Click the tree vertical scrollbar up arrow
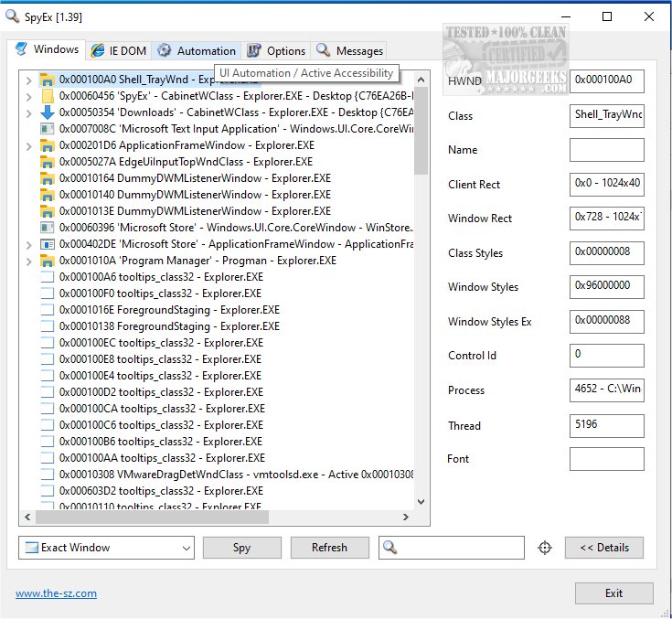This screenshot has height=619, width=672. coord(421,80)
